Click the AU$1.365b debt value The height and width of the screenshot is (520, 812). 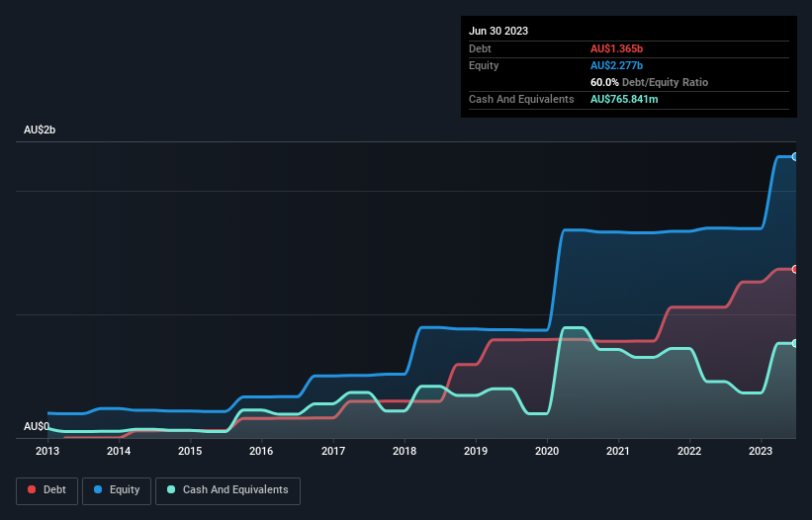click(x=616, y=48)
